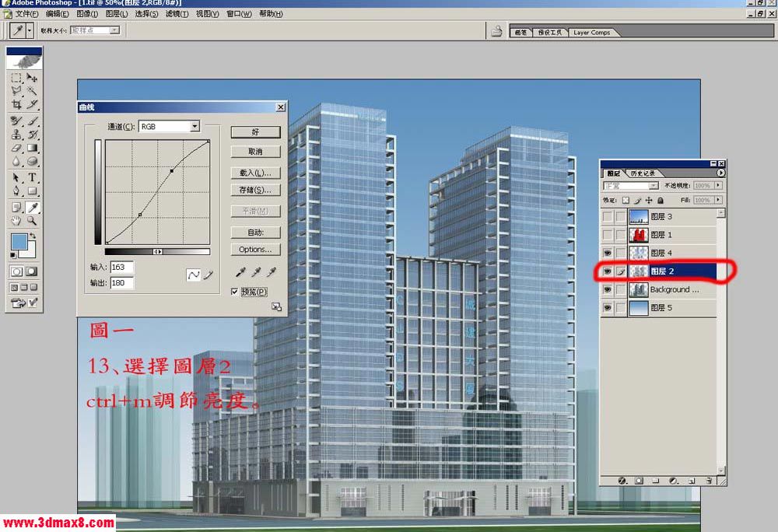
Task: Hide 图层 2 layer visibility eye
Action: 608,271
